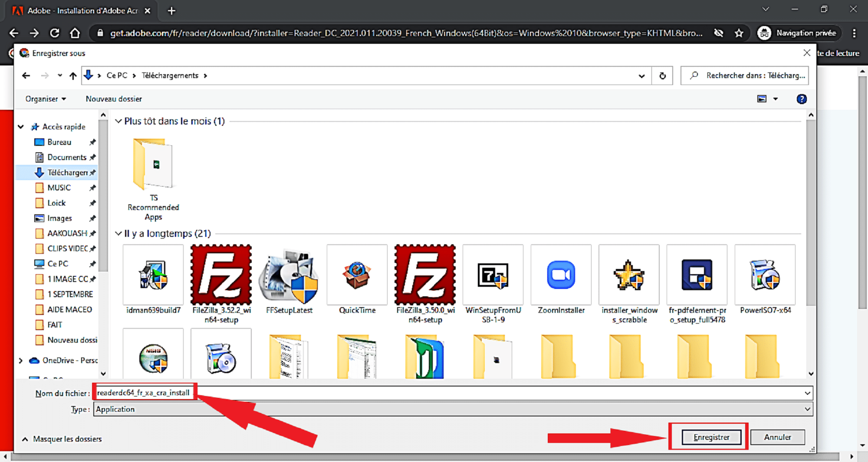Select Images in the navigation pane

tap(59, 218)
